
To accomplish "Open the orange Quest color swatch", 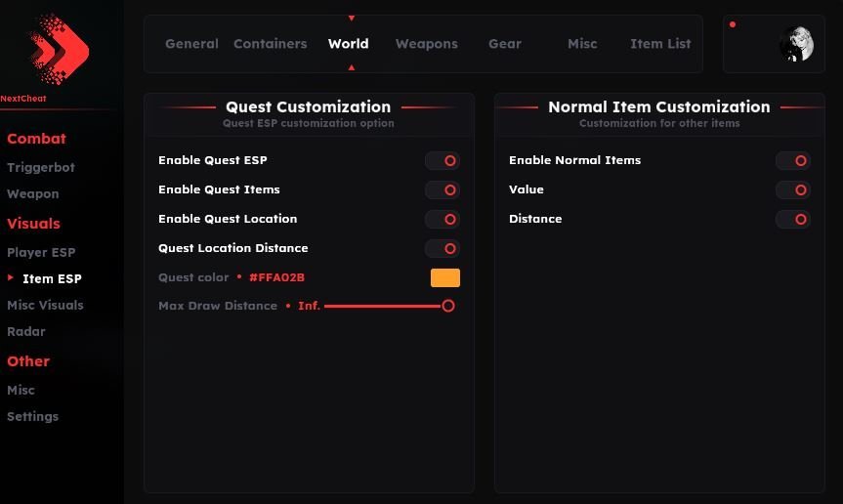I will coord(445,278).
